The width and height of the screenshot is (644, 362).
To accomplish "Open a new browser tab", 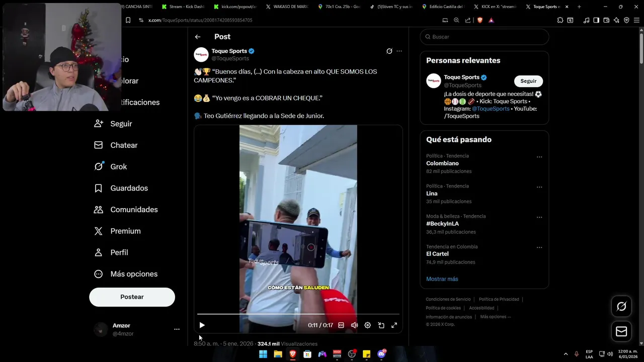I will (579, 7).
